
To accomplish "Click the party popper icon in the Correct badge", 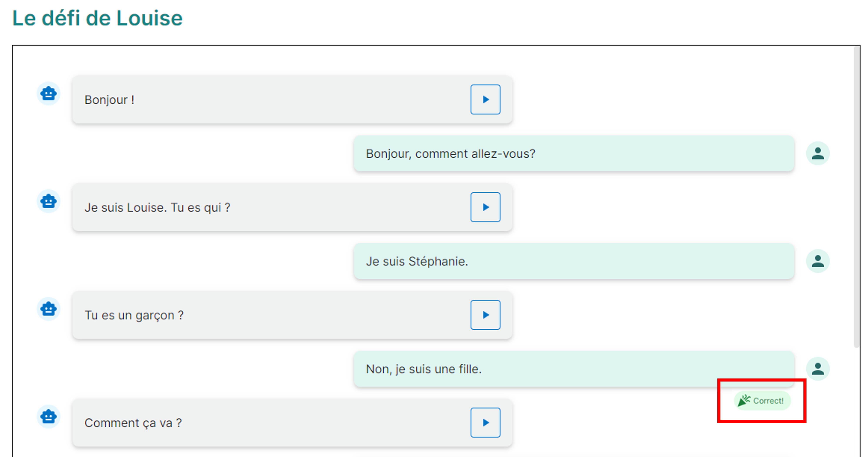I will point(745,400).
